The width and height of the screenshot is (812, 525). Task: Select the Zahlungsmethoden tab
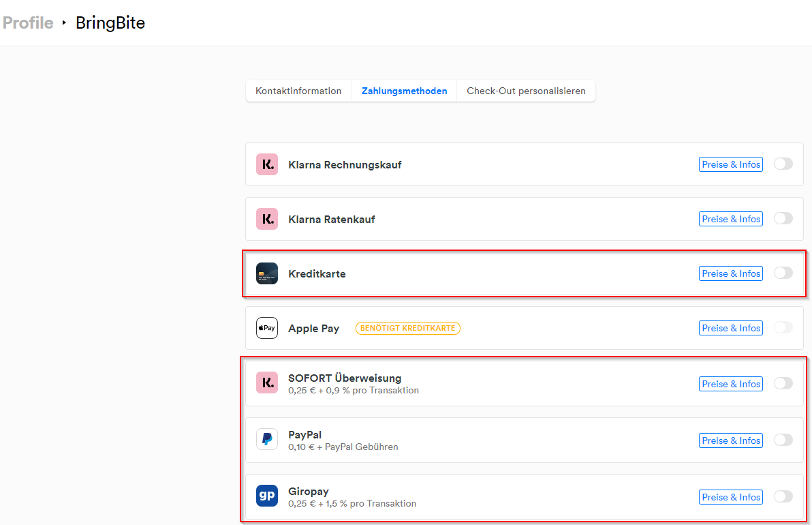(x=405, y=91)
